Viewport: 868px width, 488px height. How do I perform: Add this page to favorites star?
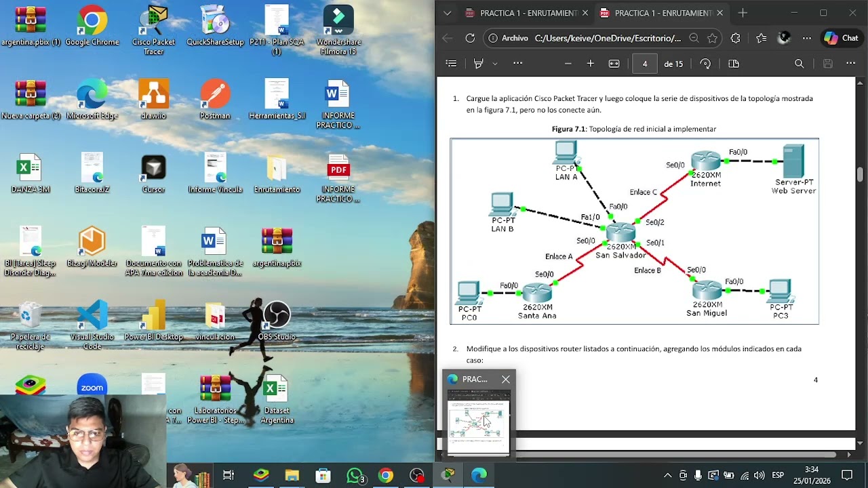point(712,39)
